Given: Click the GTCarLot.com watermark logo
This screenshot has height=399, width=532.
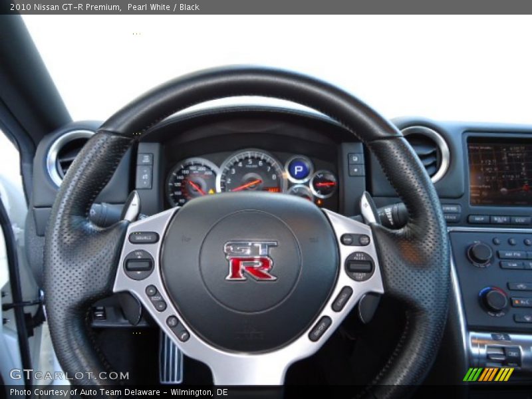Looking at the screenshot, I should tap(69, 375).
